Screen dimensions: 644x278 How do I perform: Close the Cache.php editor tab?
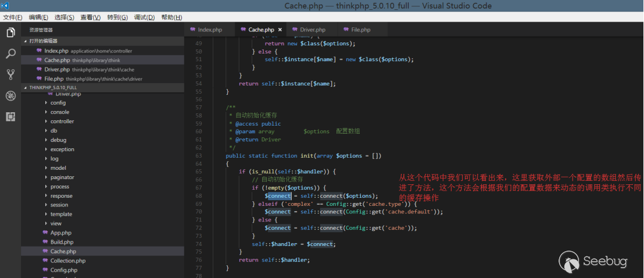[x=280, y=30]
